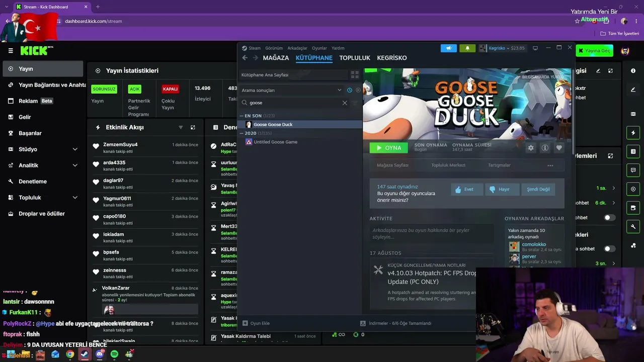Expand the Topluluk sidebar section in Kick
The width and height of the screenshot is (644, 362).
point(75,198)
